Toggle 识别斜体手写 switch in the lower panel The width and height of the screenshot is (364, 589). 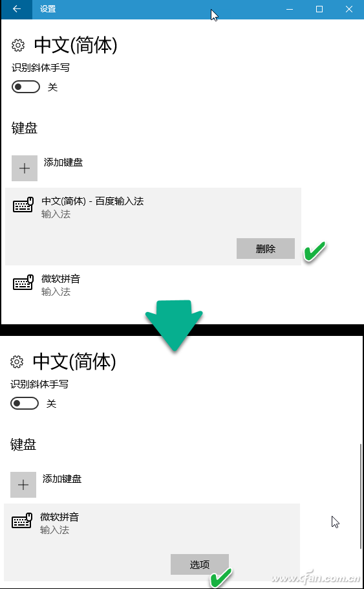point(25,404)
